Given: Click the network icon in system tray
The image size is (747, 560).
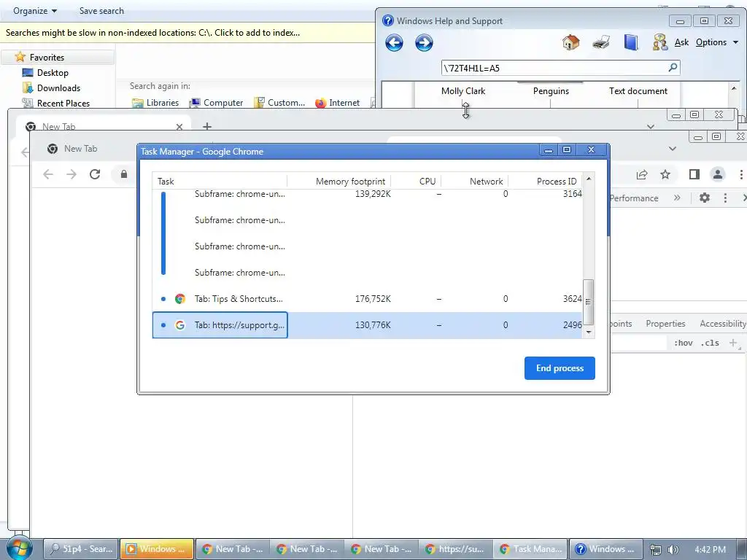Looking at the screenshot, I should coord(656,550).
